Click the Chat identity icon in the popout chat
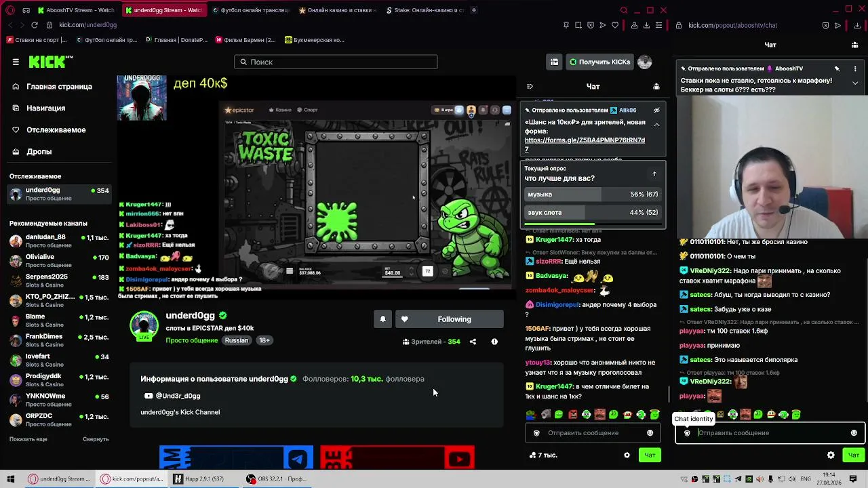The image size is (868, 488). pyautogui.click(x=687, y=433)
